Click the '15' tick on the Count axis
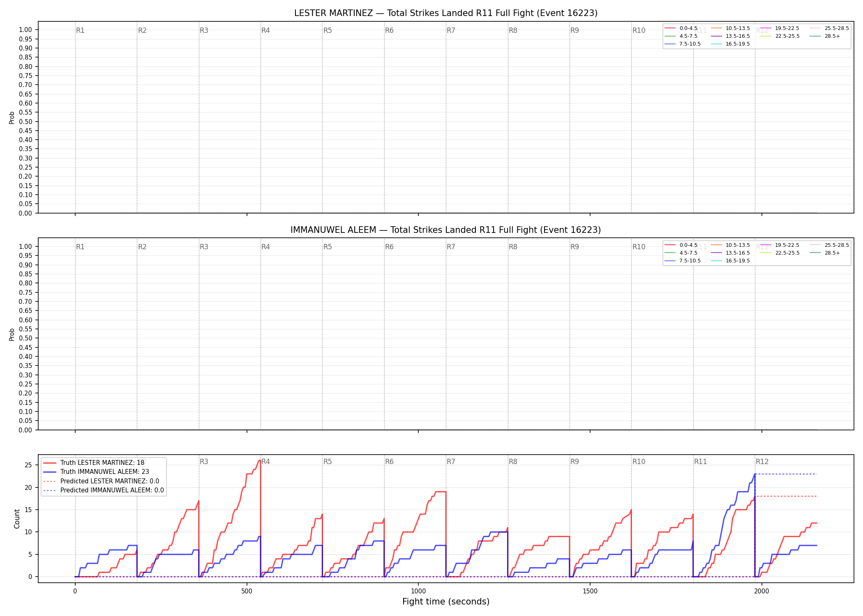Screen dimensions: 863x616 (x=28, y=510)
